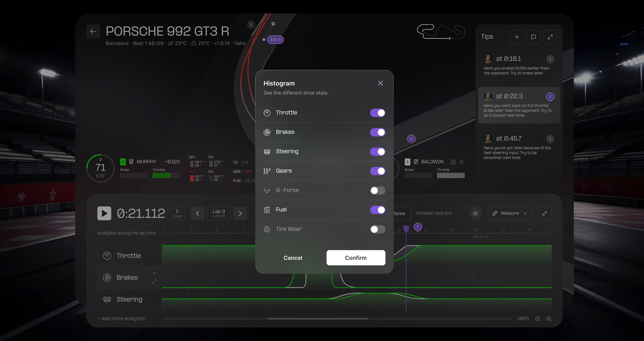Open the tip at 0:45.7
The height and width of the screenshot is (341, 644).
[x=519, y=148]
